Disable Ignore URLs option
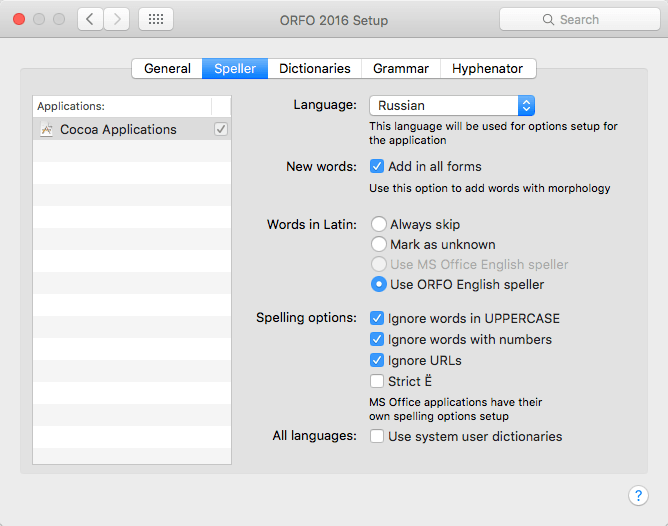Viewport: 668px width, 526px height. (377, 360)
